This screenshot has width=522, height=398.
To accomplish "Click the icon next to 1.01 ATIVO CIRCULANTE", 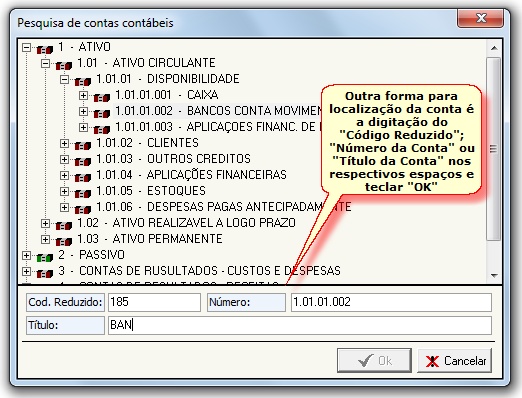I will pyautogui.click(x=64, y=66).
